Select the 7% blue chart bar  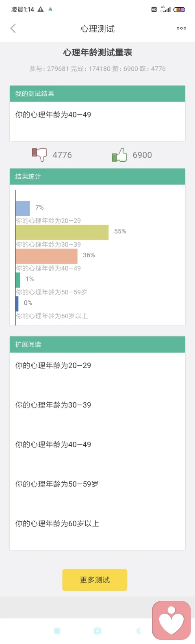(23, 208)
